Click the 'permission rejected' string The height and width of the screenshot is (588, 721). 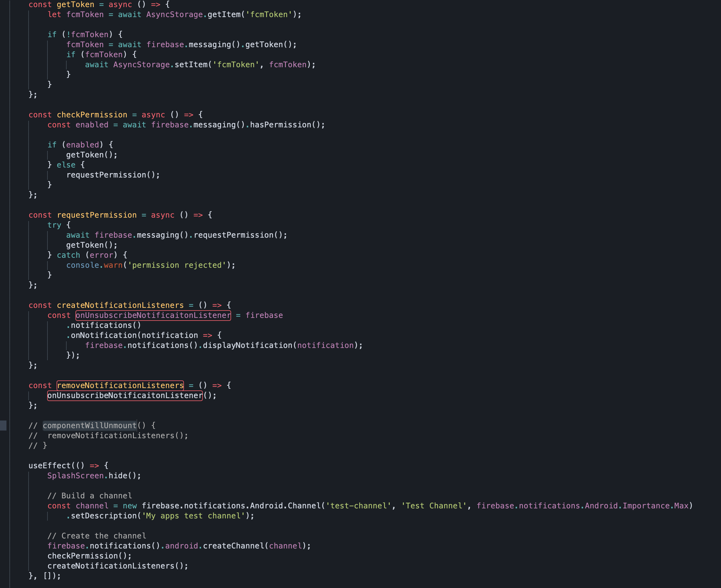(x=177, y=265)
